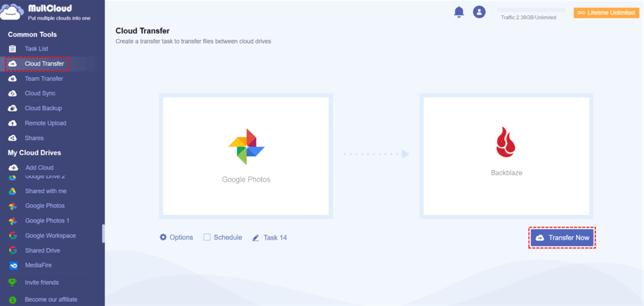The width and height of the screenshot is (644, 306).
Task: Open MediaFire drive
Action: click(38, 265)
